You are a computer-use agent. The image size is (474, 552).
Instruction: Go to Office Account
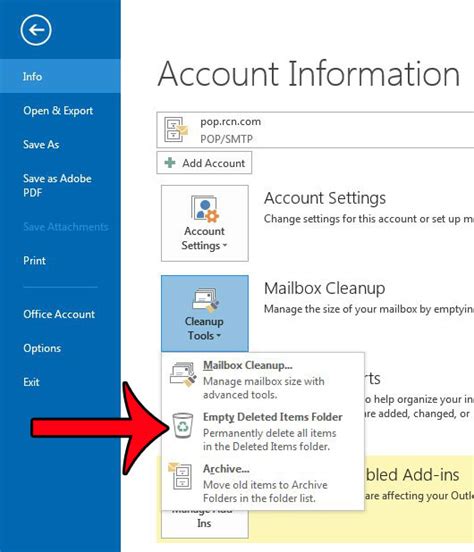pos(59,314)
